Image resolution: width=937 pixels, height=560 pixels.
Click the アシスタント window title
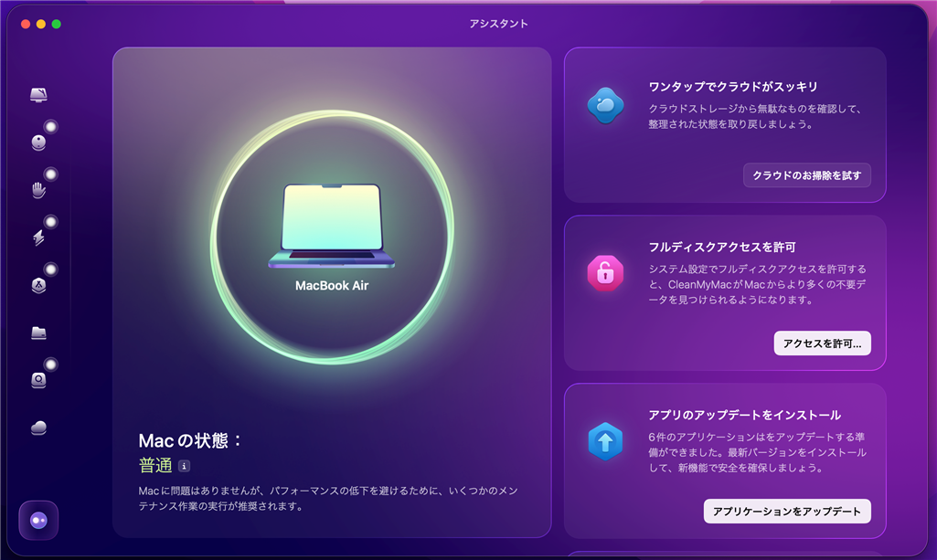coord(498,23)
